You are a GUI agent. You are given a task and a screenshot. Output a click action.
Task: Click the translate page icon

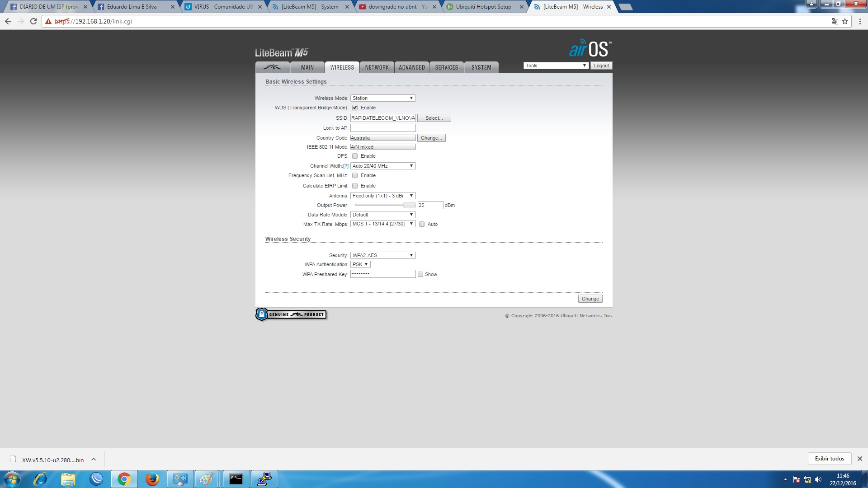click(x=835, y=21)
